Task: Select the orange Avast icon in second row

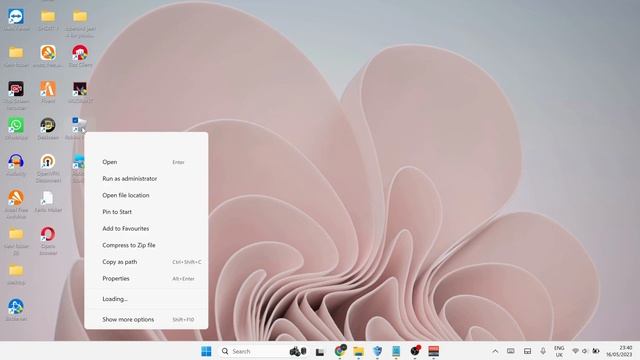Action: pyautogui.click(x=48, y=53)
